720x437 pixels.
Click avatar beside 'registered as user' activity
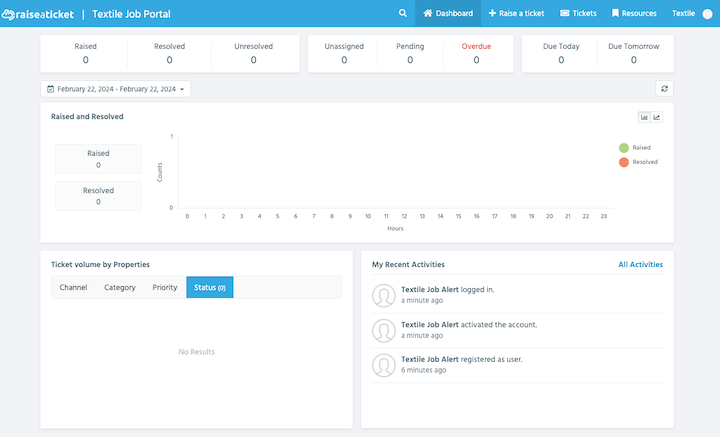384,365
